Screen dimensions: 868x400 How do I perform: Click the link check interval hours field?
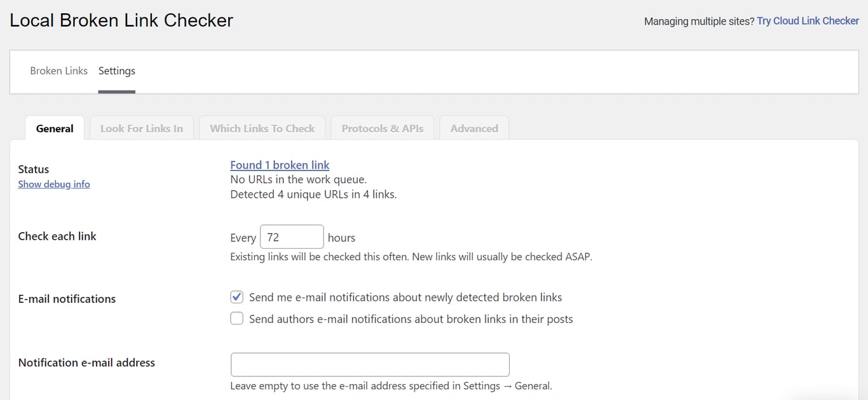pos(292,236)
